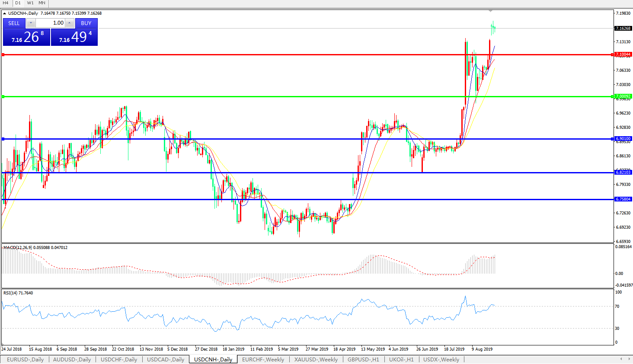Viewport: 633px width, 364px height.
Task: Select the red 7.10044 horizontal line handle
Action: (x=3, y=55)
